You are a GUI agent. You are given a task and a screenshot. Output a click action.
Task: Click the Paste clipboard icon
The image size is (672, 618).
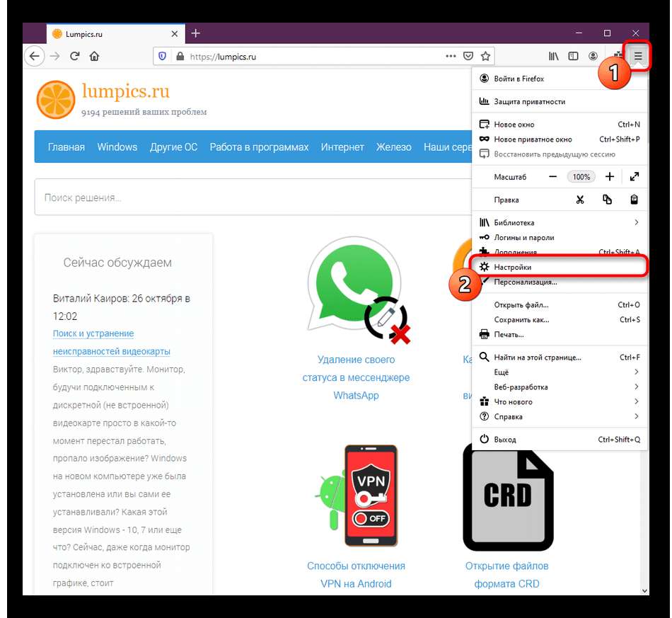pyautogui.click(x=635, y=200)
